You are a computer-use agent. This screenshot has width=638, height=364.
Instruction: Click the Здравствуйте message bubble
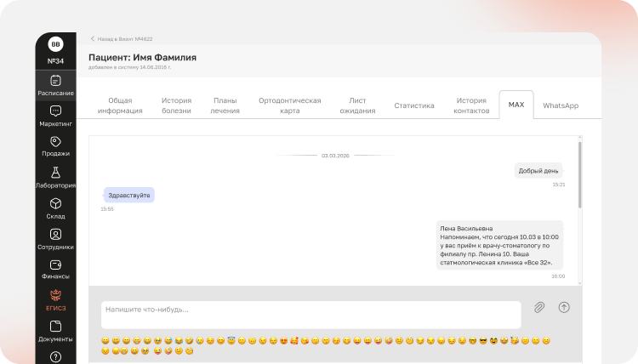click(129, 196)
